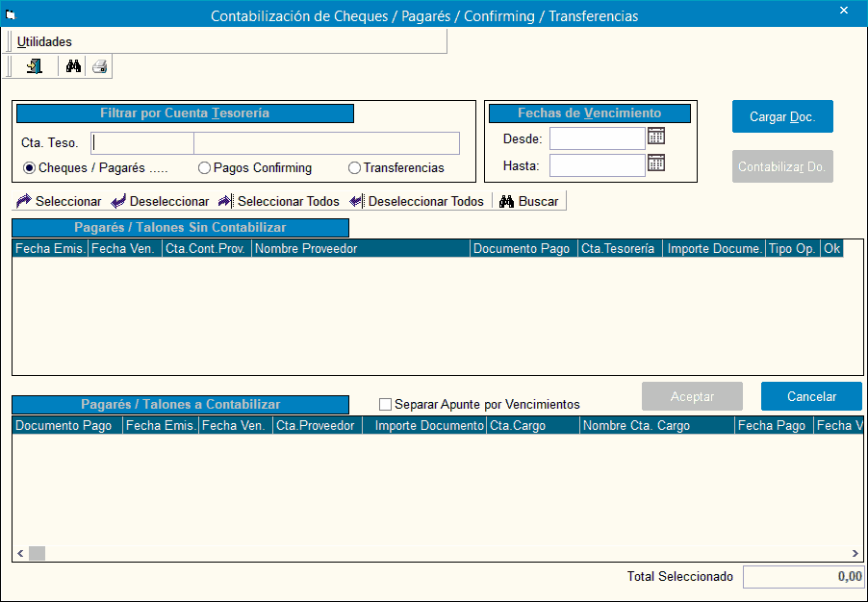Select Pagos Confirming radio option
Image resolution: width=868 pixels, height=602 pixels.
click(204, 168)
